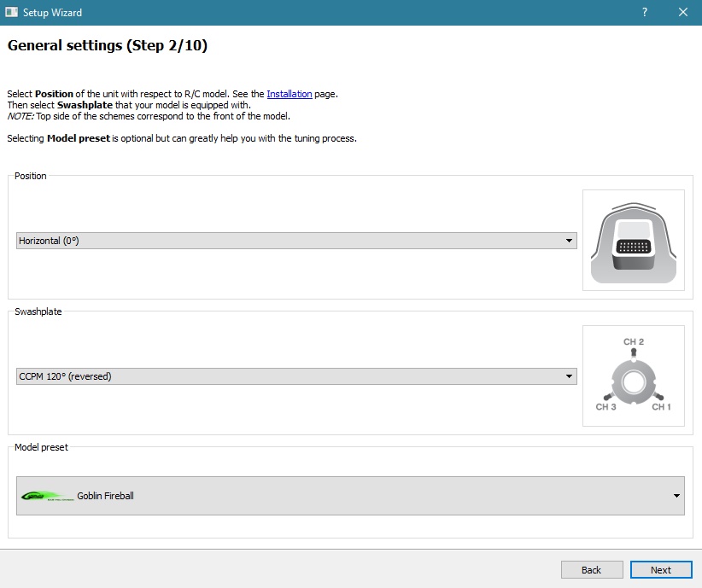Close the Setup Wizard window
702x588 pixels.
pyautogui.click(x=683, y=13)
